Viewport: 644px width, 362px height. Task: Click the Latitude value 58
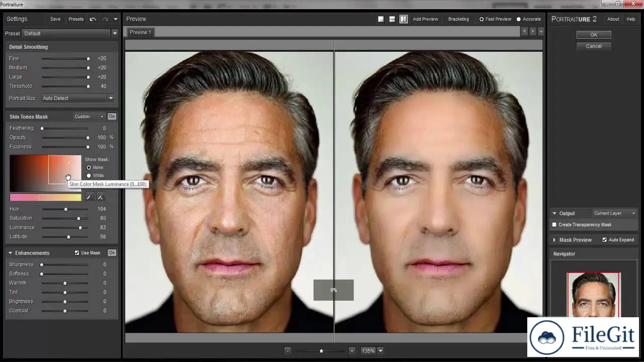pos(103,236)
